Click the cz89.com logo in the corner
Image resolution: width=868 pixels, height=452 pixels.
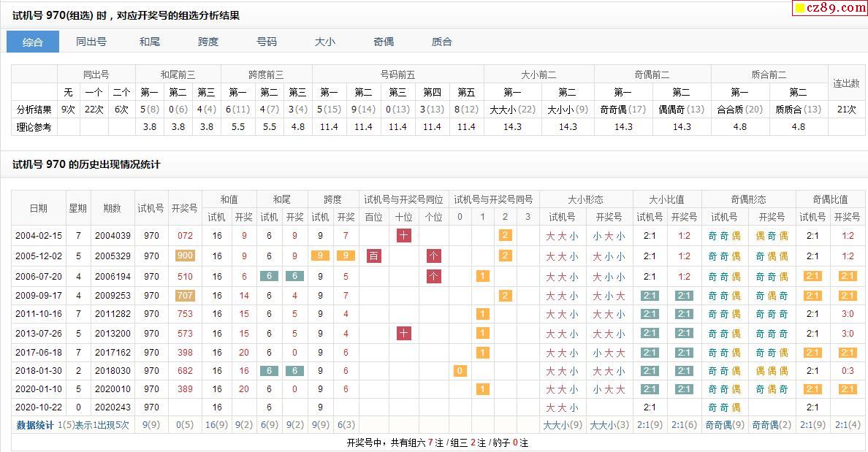click(830, 8)
